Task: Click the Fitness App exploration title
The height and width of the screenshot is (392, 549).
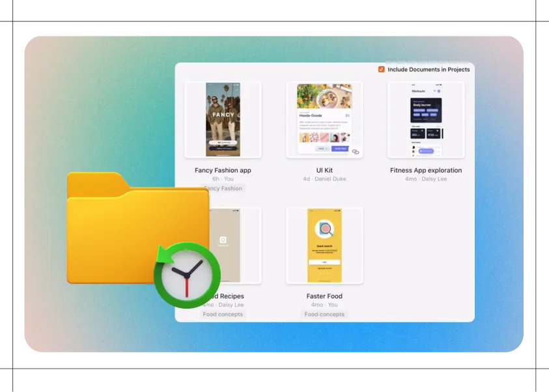Action: point(426,171)
